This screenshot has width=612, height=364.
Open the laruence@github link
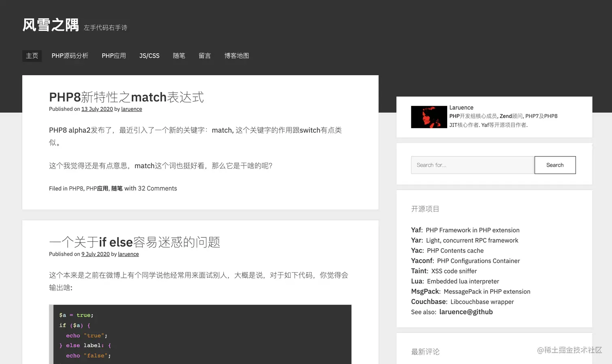pyautogui.click(x=466, y=312)
